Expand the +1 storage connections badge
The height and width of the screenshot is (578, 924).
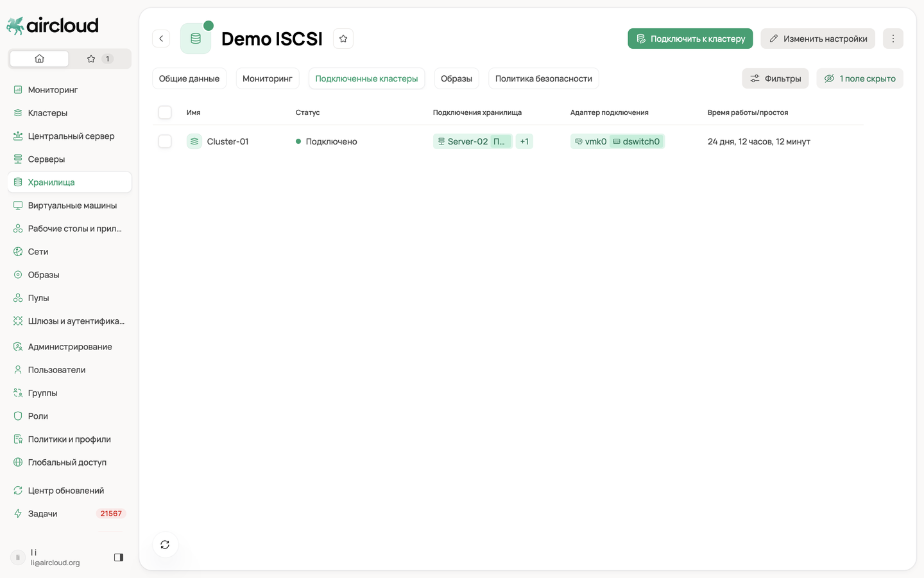tap(524, 141)
